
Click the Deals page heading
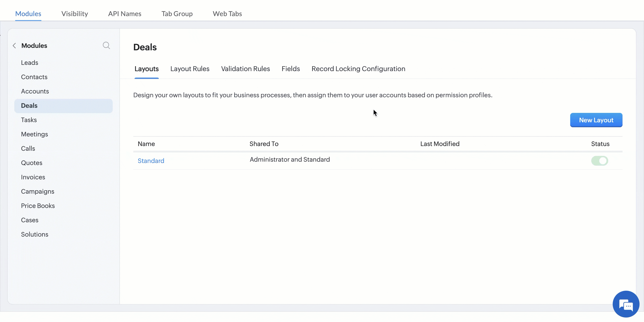coord(145,47)
